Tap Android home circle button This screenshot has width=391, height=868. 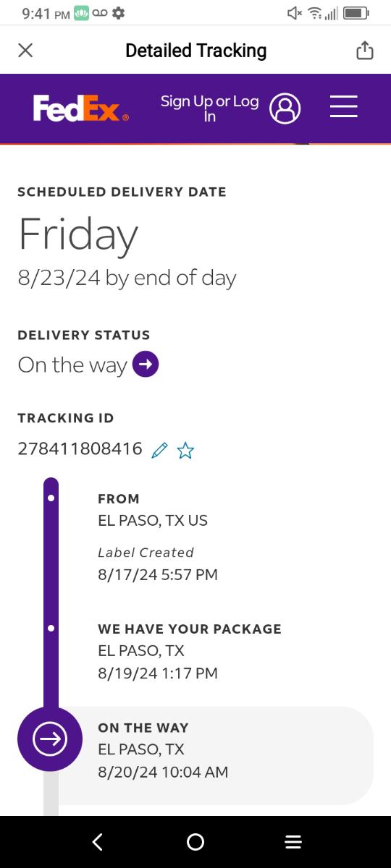point(195,842)
